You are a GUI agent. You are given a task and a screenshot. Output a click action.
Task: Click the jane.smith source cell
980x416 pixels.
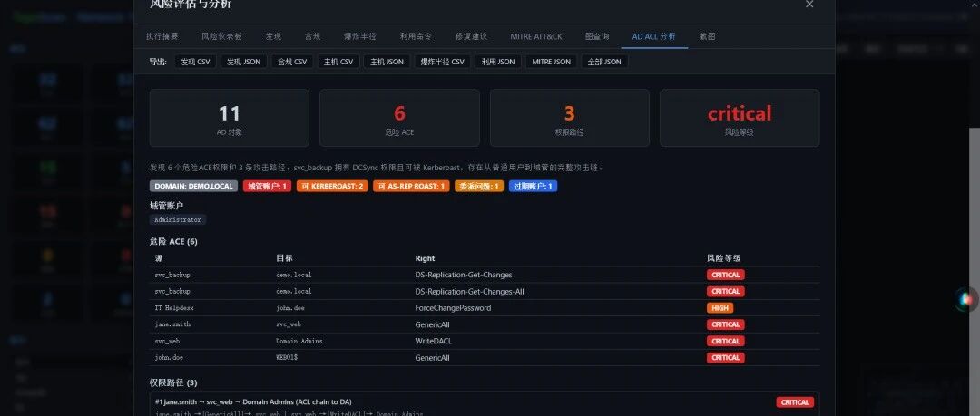click(x=172, y=324)
